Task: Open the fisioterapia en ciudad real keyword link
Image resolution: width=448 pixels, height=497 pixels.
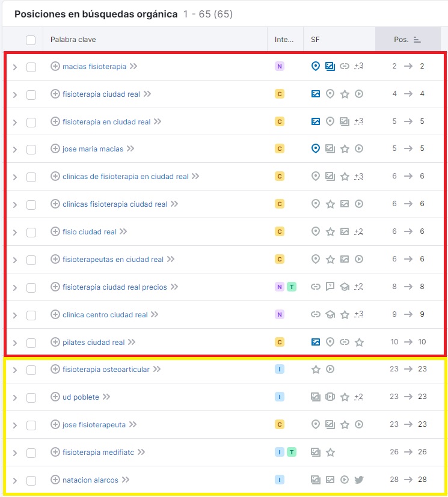Action: coord(106,121)
